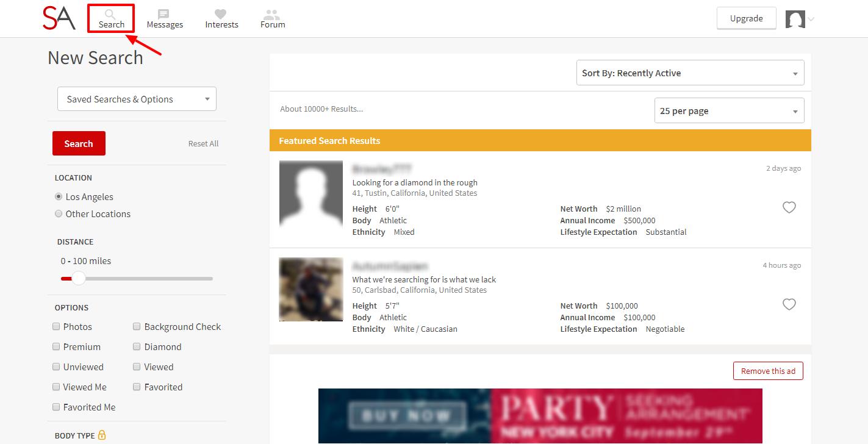This screenshot has height=444, width=868.
Task: Open the profile avatar menu
Action: pyautogui.click(x=800, y=19)
